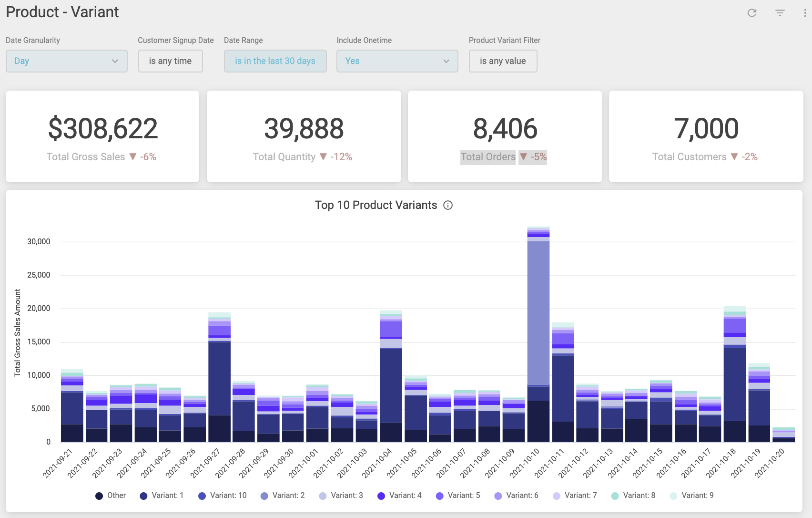Open the dashboard filter panel

(x=780, y=13)
